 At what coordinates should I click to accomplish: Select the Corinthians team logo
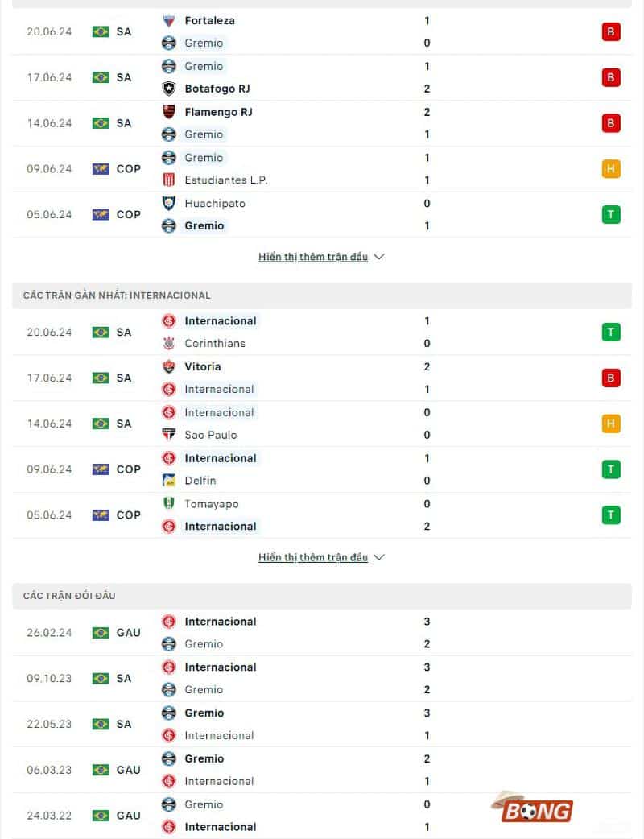(x=169, y=343)
